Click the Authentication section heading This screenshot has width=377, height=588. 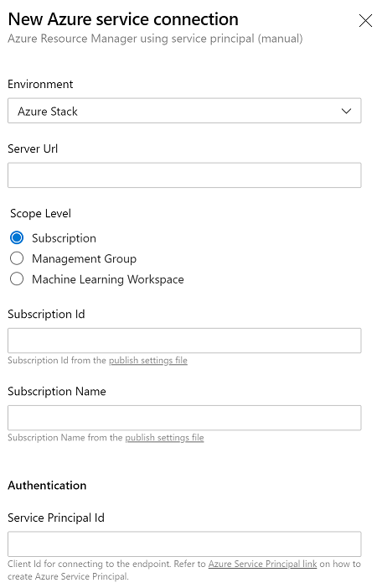coord(47,486)
